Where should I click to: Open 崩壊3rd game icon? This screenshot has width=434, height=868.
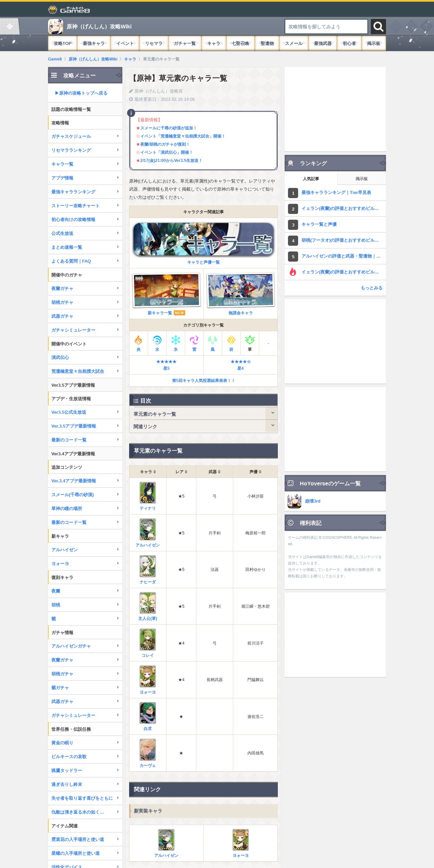click(x=294, y=501)
